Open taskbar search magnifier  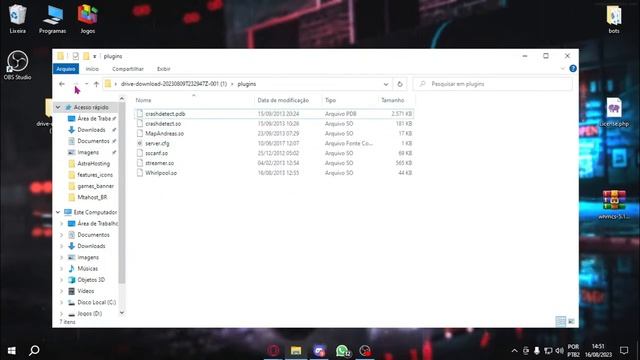pos(34,350)
